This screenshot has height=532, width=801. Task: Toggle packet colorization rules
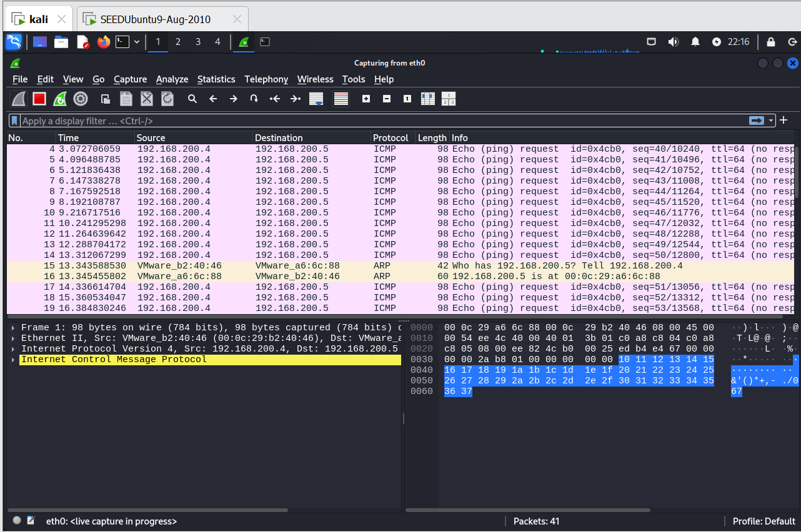(341, 99)
